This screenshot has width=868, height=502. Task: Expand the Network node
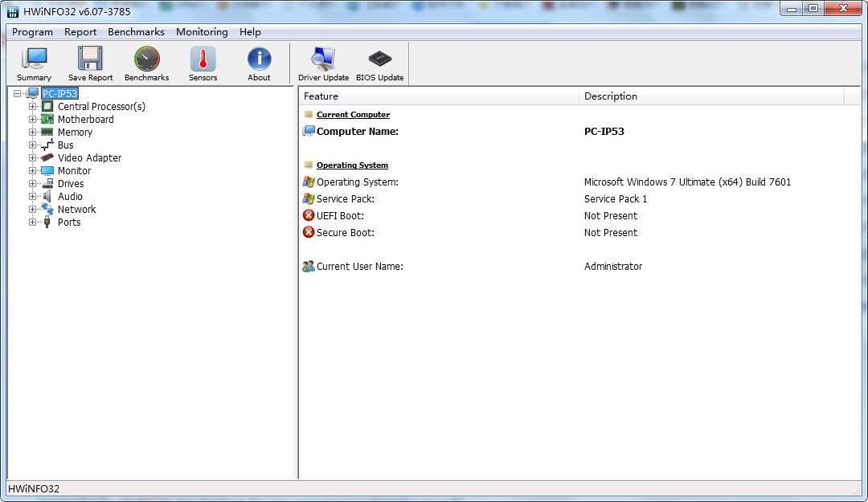click(x=32, y=209)
